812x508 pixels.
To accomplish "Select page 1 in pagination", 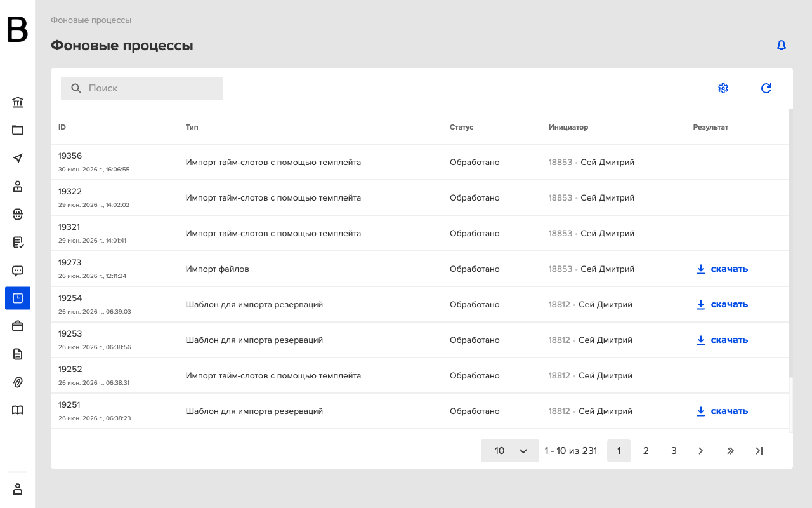I will pyautogui.click(x=619, y=451).
